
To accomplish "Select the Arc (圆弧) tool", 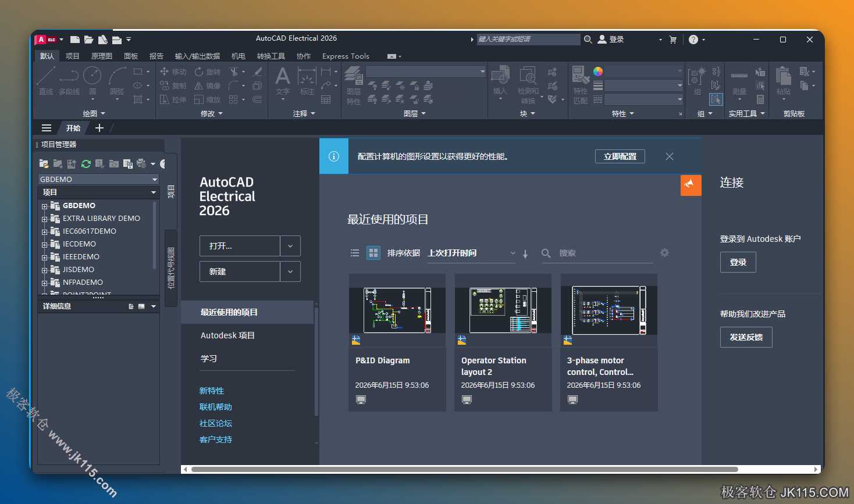I will coord(117,80).
